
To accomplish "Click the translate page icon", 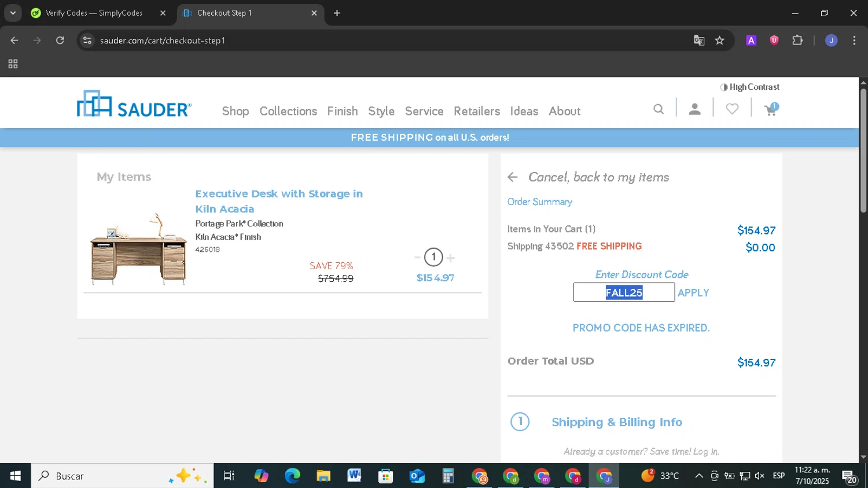I will pos(699,41).
